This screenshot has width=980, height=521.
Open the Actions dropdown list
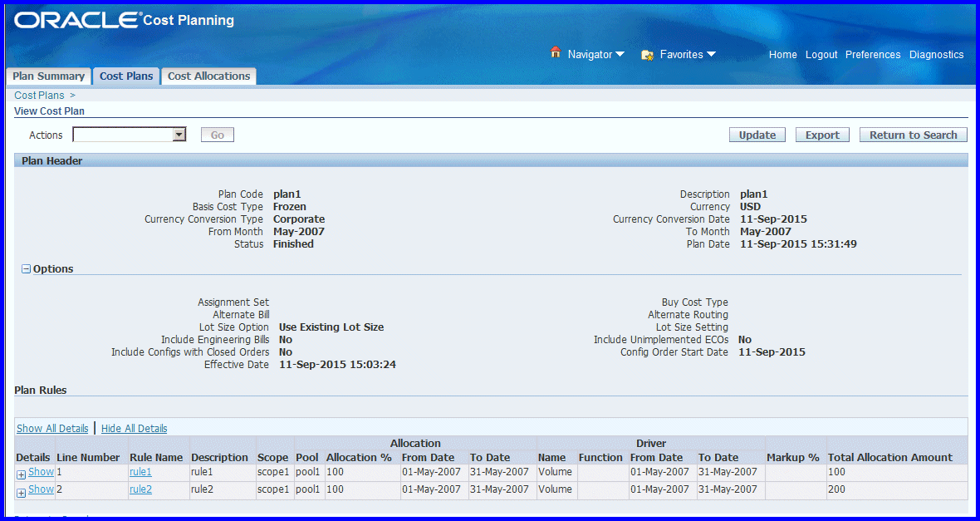pyautogui.click(x=130, y=135)
